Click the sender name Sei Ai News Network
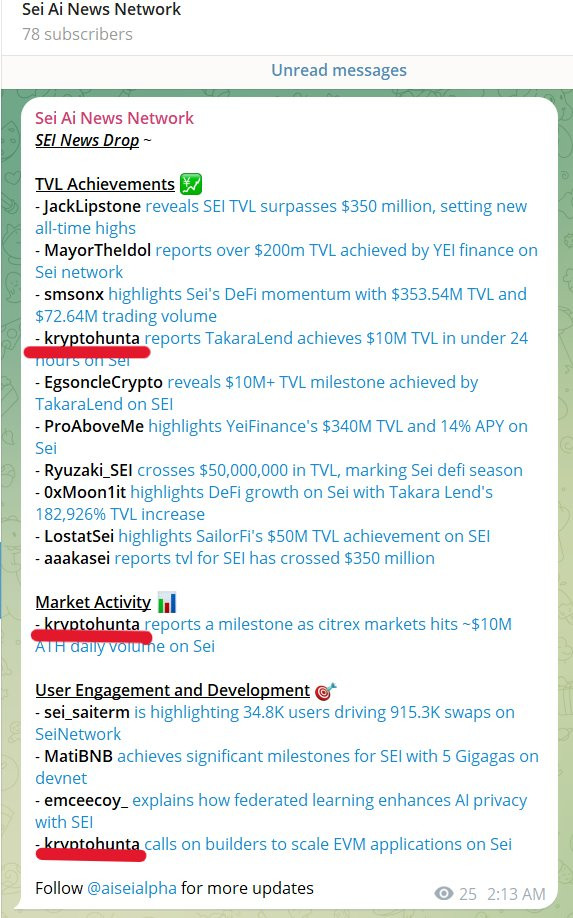 coord(114,118)
